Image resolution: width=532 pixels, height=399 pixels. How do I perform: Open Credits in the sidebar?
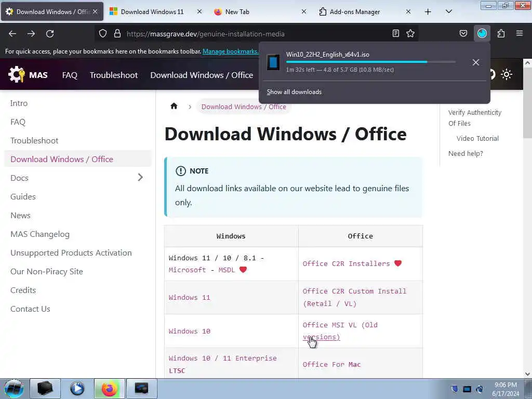click(23, 290)
